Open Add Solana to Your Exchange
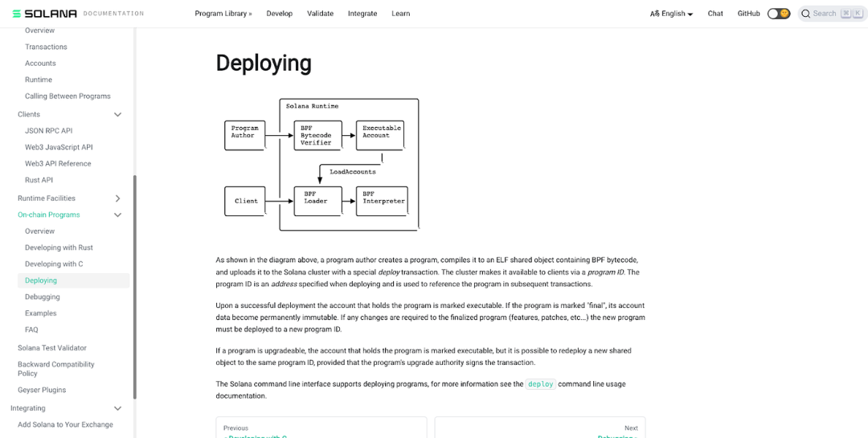The width and height of the screenshot is (868, 438). [x=65, y=424]
